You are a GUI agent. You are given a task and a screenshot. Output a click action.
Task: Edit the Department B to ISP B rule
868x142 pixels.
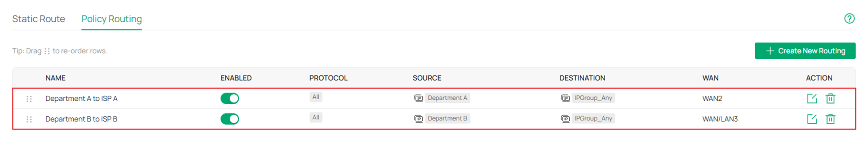click(811, 119)
